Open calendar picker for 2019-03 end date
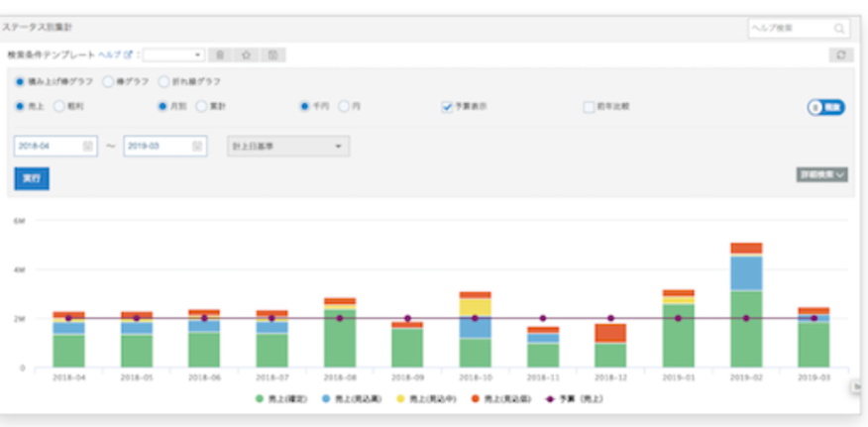This screenshot has height=427, width=868. tap(197, 146)
